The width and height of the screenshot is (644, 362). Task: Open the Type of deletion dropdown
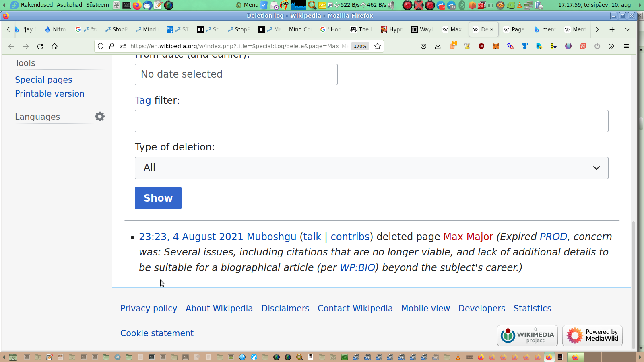pyautogui.click(x=372, y=168)
